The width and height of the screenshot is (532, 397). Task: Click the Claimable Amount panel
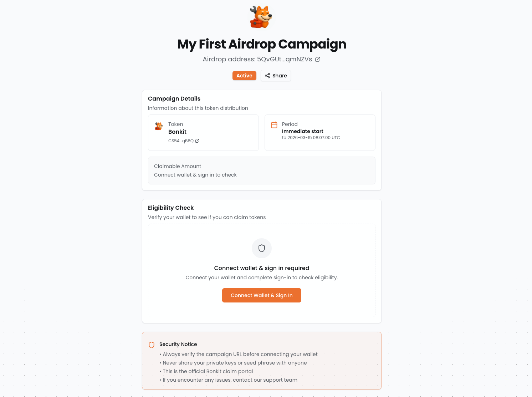pos(262,170)
